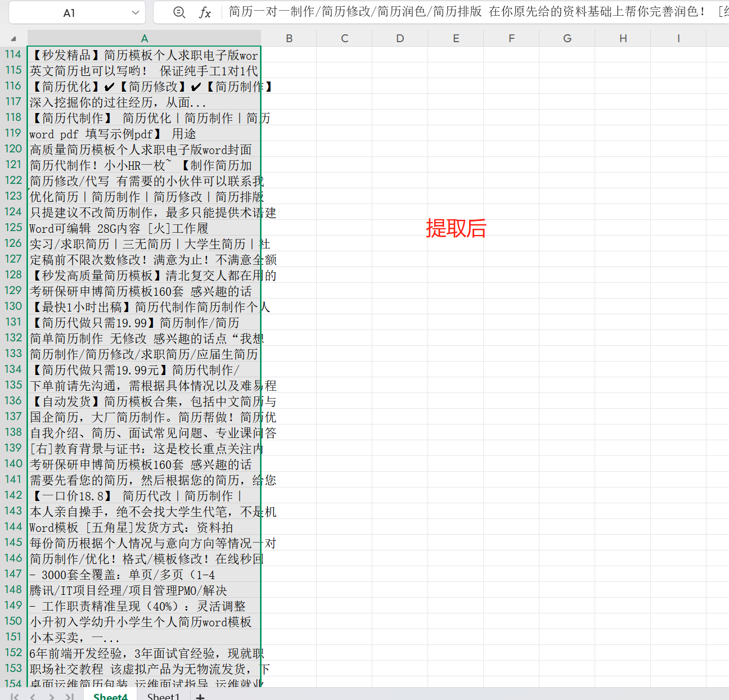Click the magnifier search icon left of fx

click(180, 12)
